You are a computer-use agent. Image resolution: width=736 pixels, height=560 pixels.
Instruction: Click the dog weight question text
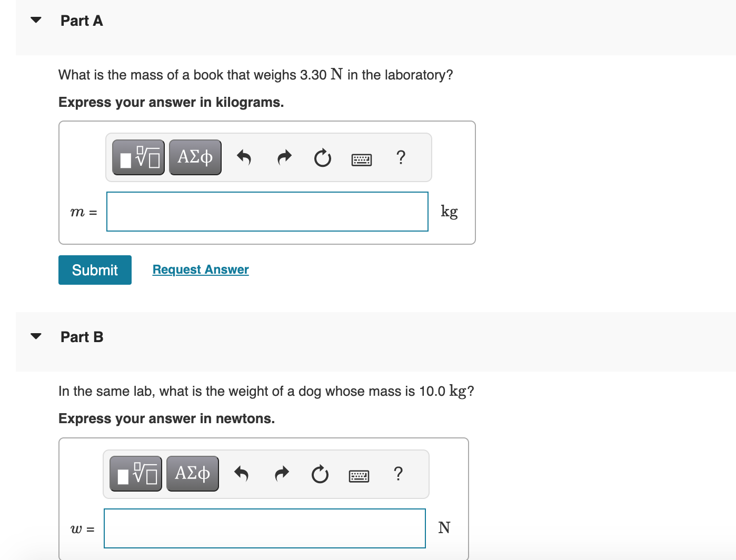click(266, 391)
